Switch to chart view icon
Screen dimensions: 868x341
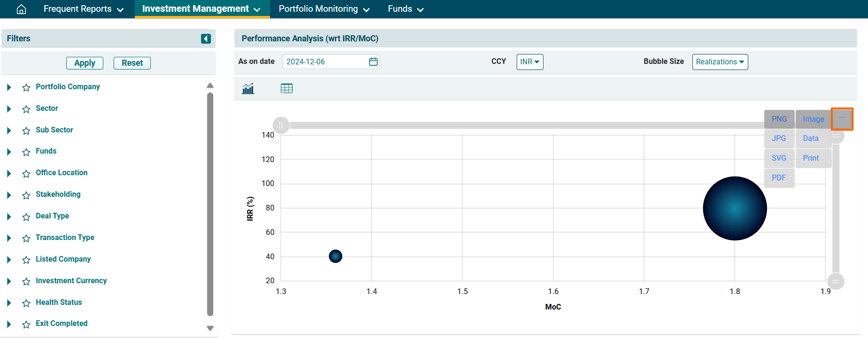click(x=248, y=88)
